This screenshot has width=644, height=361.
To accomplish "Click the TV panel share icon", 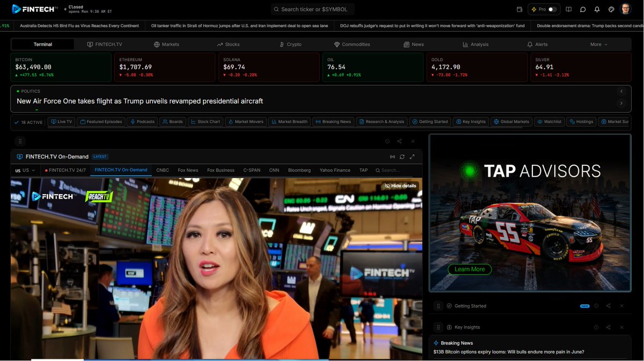I will point(399,142).
